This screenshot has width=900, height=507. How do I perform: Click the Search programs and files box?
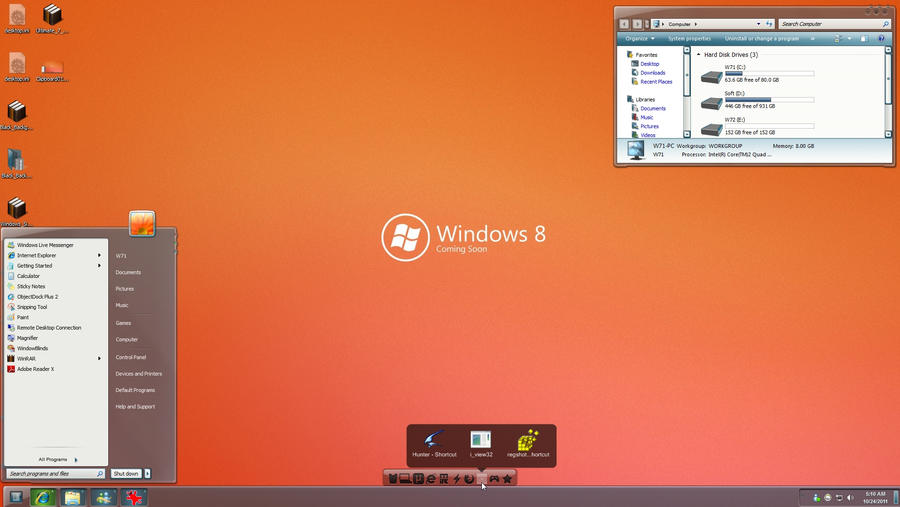(55, 474)
